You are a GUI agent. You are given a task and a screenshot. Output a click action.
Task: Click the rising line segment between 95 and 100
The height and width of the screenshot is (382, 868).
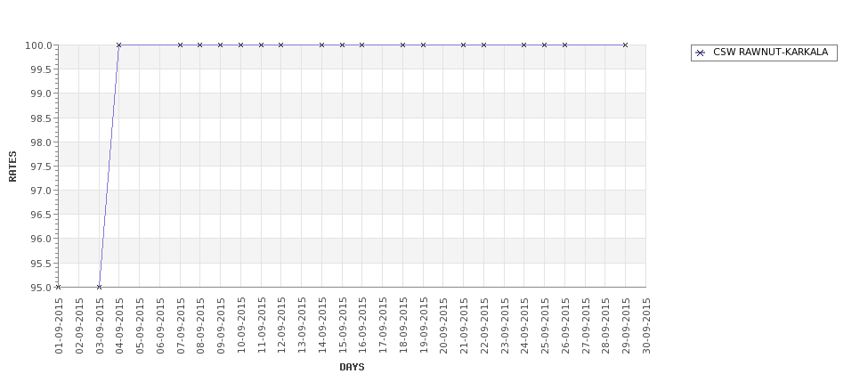[109, 167]
